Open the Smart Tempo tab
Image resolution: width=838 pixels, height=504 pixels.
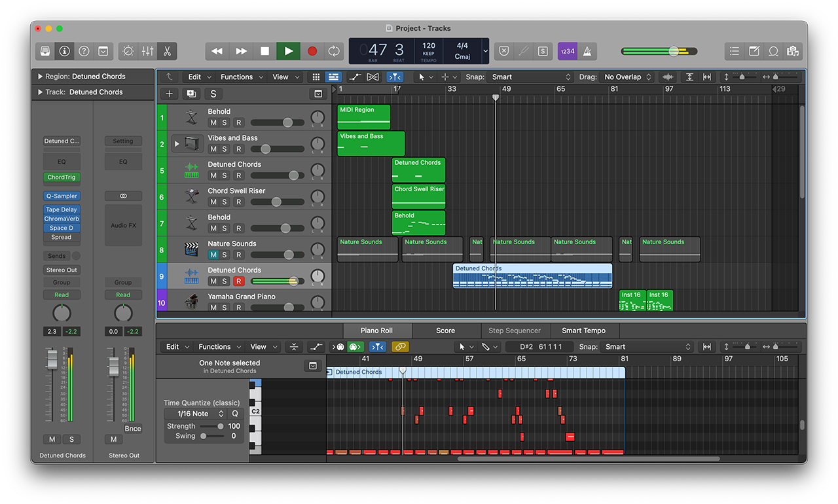click(583, 331)
